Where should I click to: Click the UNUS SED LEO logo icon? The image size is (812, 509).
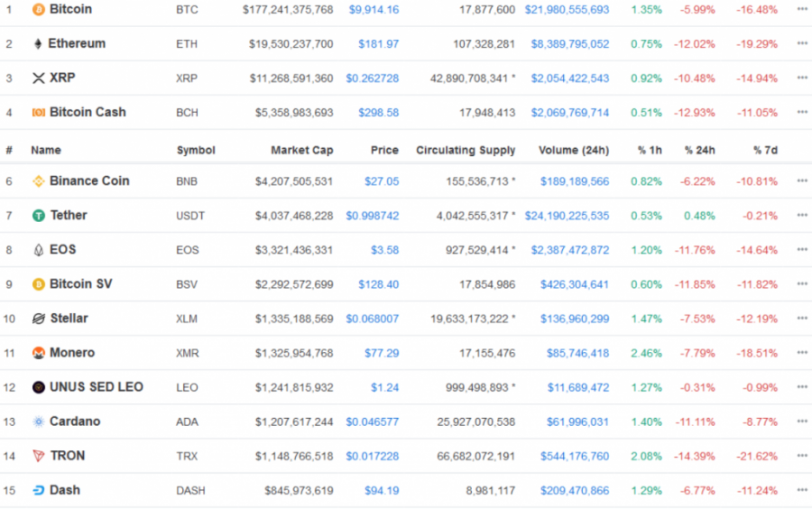point(38,387)
